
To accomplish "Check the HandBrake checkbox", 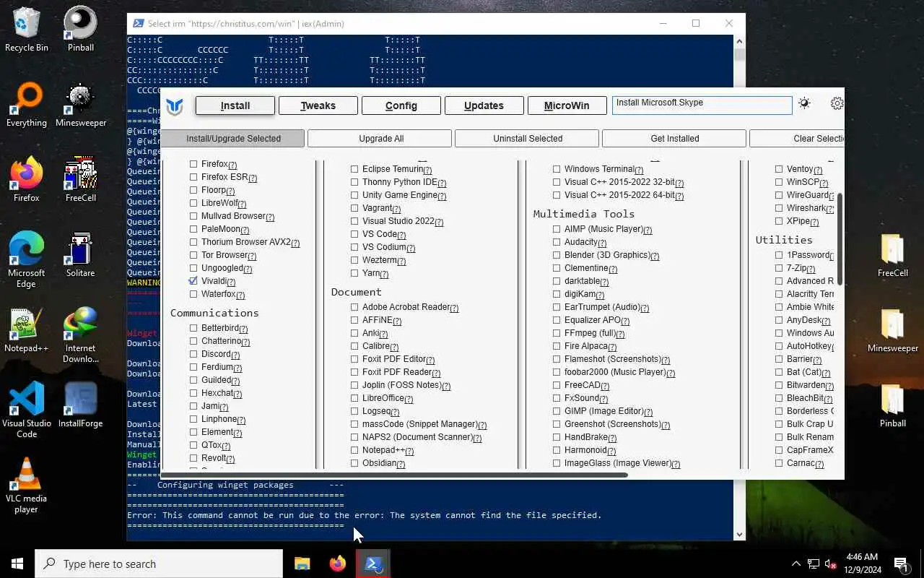I will [557, 437].
